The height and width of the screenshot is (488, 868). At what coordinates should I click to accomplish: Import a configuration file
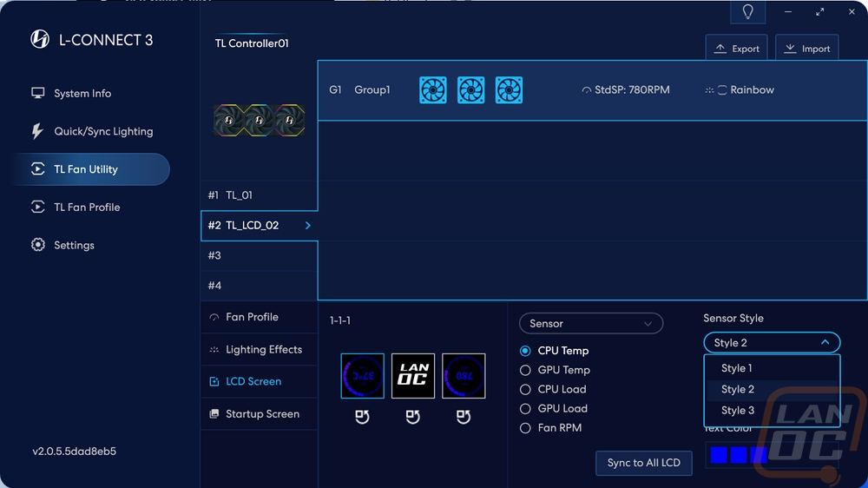(x=806, y=48)
